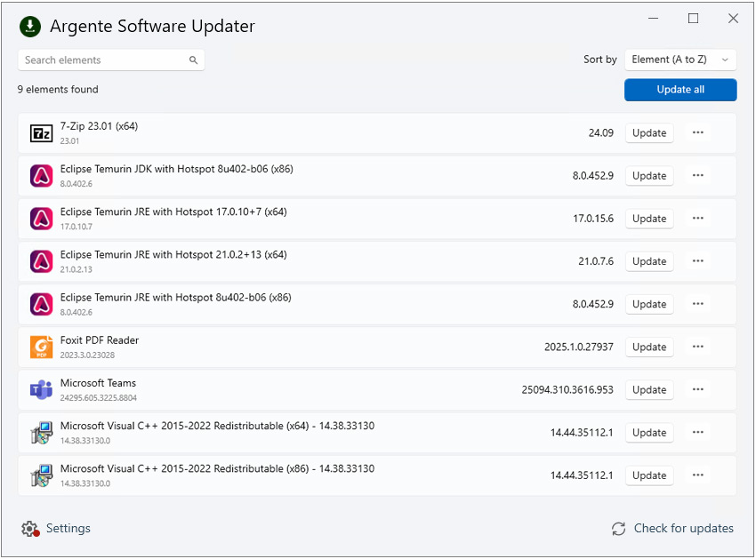Click the '9 elements found' label

(58, 90)
